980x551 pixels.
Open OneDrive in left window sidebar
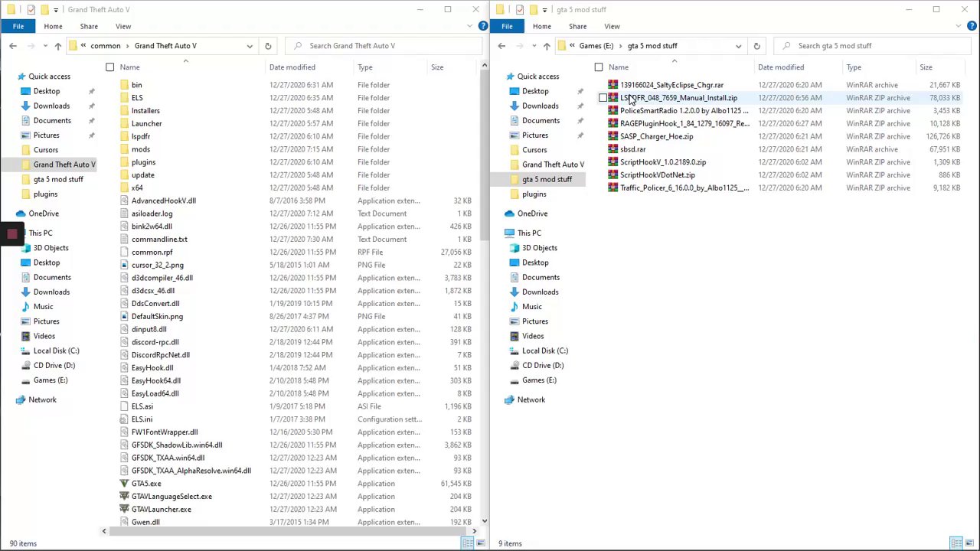(44, 214)
